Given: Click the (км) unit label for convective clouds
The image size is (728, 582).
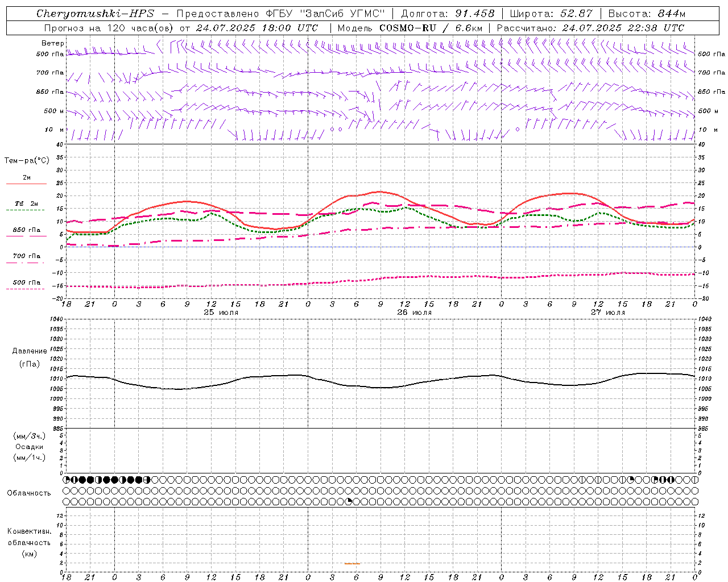Looking at the screenshot, I should tap(29, 554).
